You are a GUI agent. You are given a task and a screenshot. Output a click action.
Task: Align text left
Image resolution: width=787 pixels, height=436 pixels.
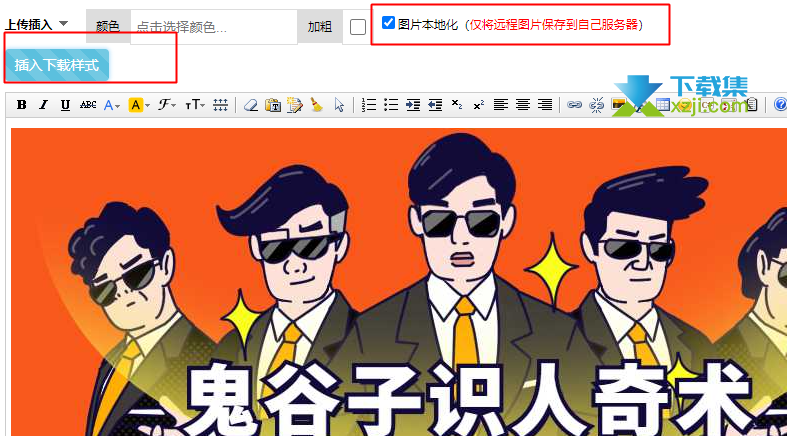point(500,105)
